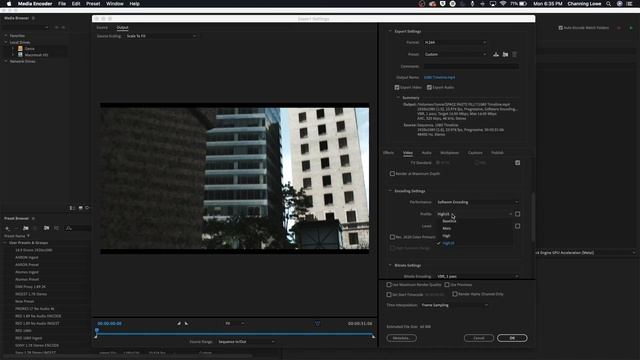Collapse the Encoding Settings section

pyautogui.click(x=390, y=191)
